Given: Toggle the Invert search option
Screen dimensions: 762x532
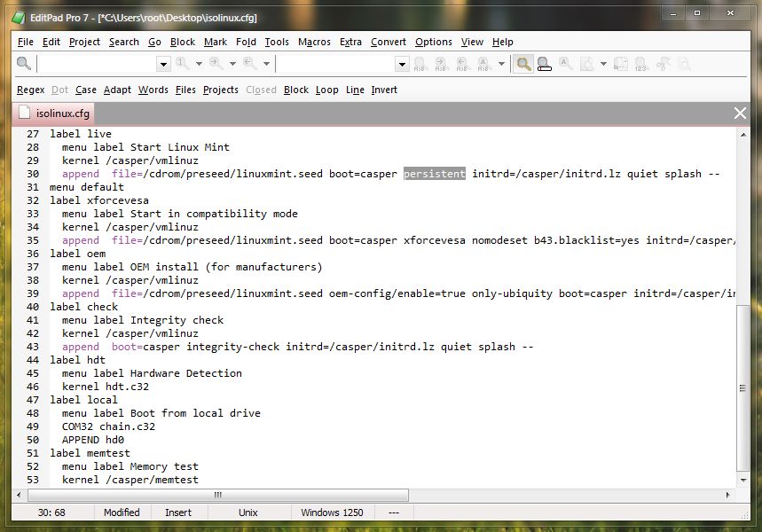Looking at the screenshot, I should coord(384,90).
